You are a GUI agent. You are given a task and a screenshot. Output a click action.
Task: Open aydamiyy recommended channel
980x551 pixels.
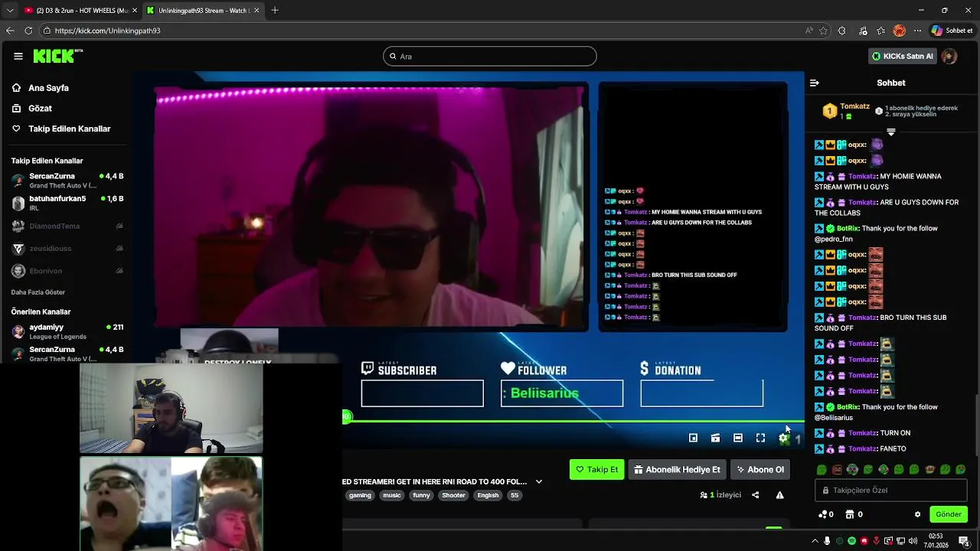67,331
